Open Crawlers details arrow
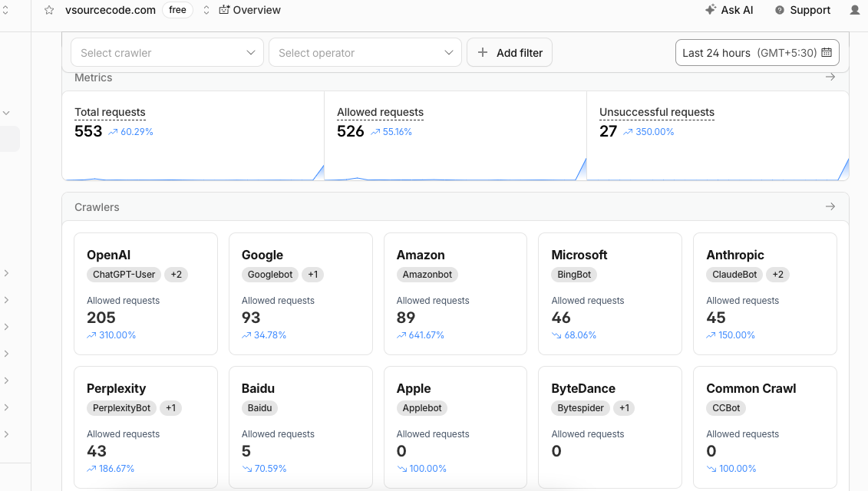 tap(830, 206)
